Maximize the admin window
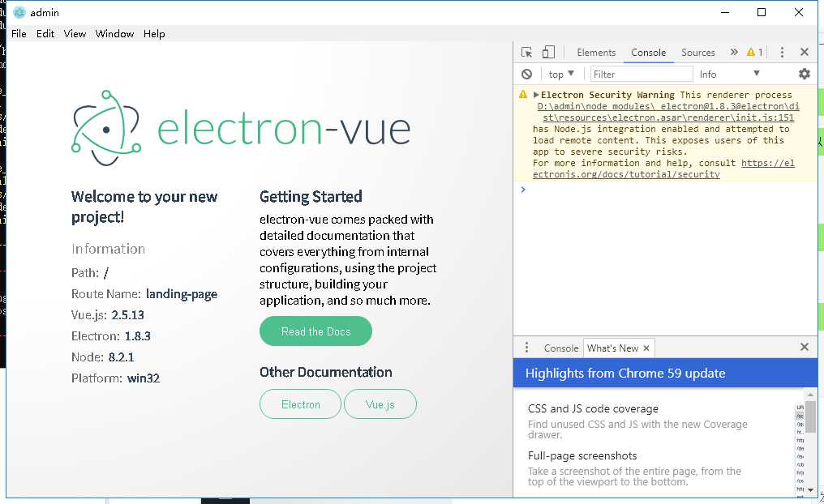 click(761, 13)
